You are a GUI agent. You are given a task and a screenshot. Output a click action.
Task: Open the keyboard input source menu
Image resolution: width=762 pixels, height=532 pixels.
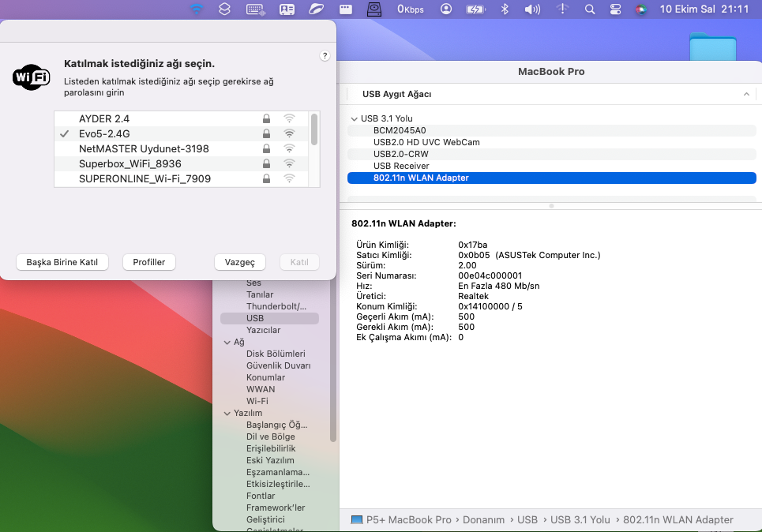(256, 9)
